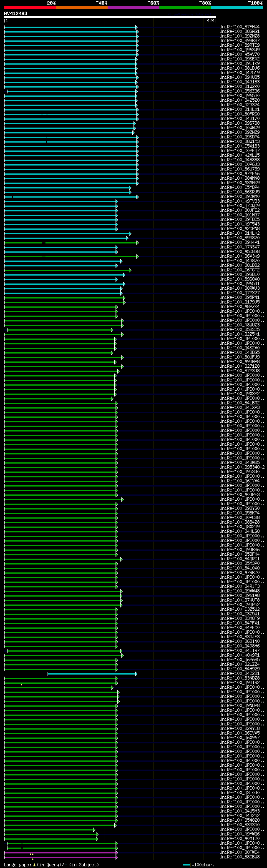Select UniRef100_C5X183
The width and height of the screenshot is (267, 868).
click(239, 146)
